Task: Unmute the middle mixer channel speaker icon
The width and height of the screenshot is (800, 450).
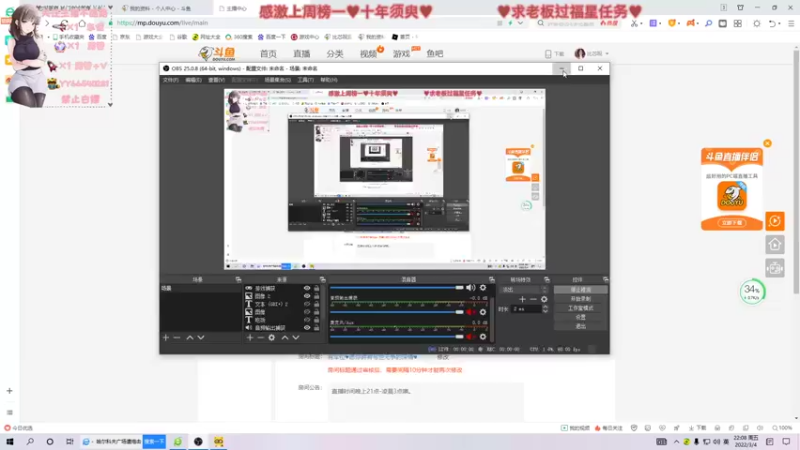Action: [470, 312]
